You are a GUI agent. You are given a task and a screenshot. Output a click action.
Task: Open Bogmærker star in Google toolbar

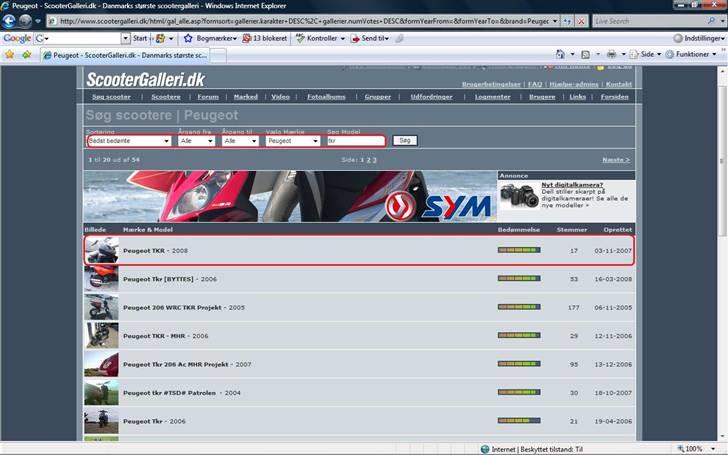click(188, 38)
